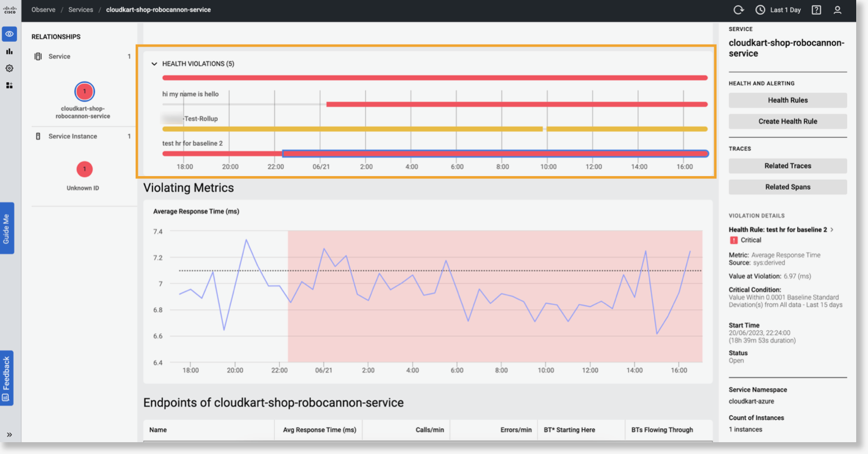This screenshot has height=454, width=868.
Task: Open Health Rule: test hr for baseline 2
Action: (x=778, y=230)
